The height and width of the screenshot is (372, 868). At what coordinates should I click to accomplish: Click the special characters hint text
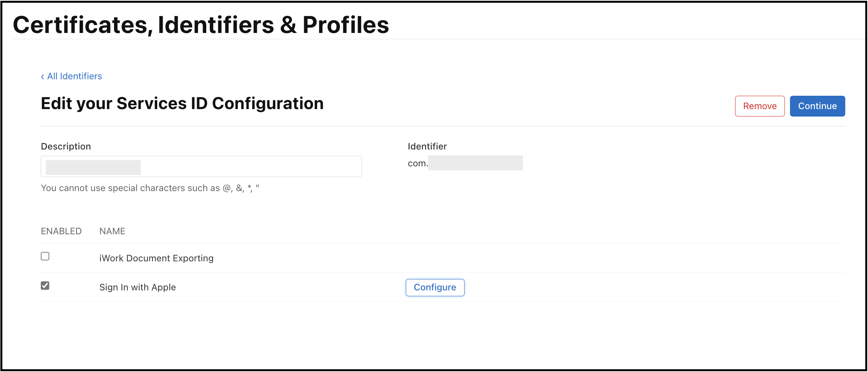pos(150,188)
